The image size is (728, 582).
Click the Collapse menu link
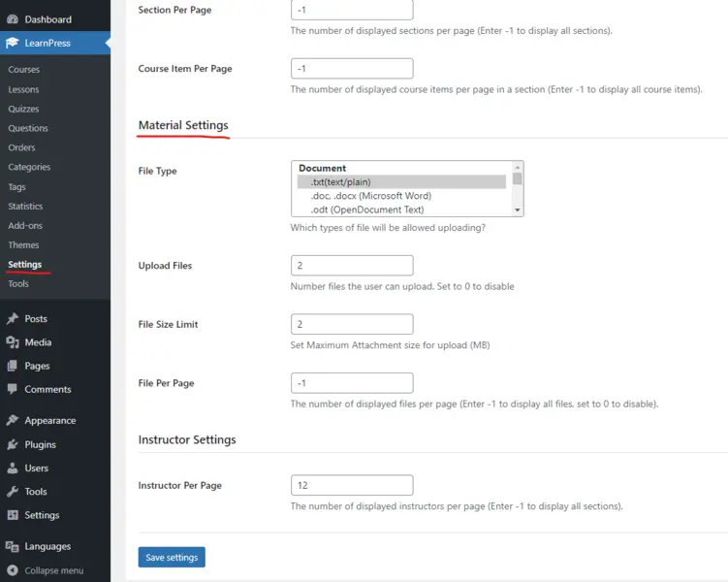tap(54, 570)
